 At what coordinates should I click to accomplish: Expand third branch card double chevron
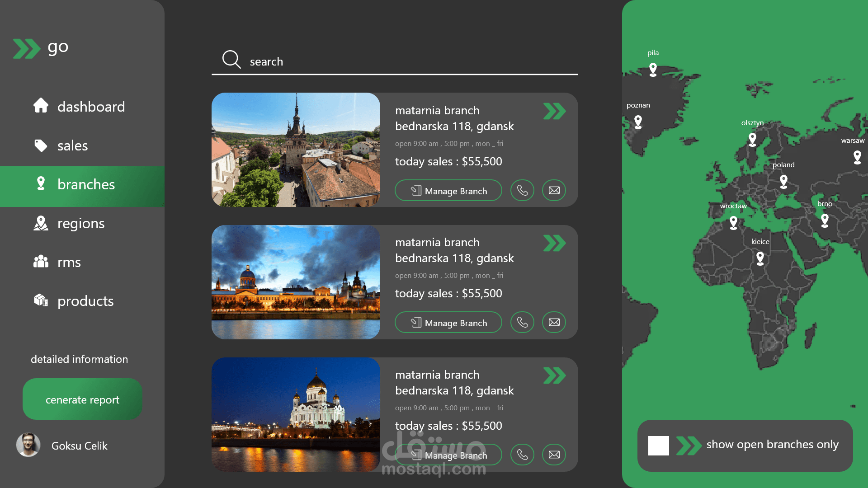pos(554,375)
